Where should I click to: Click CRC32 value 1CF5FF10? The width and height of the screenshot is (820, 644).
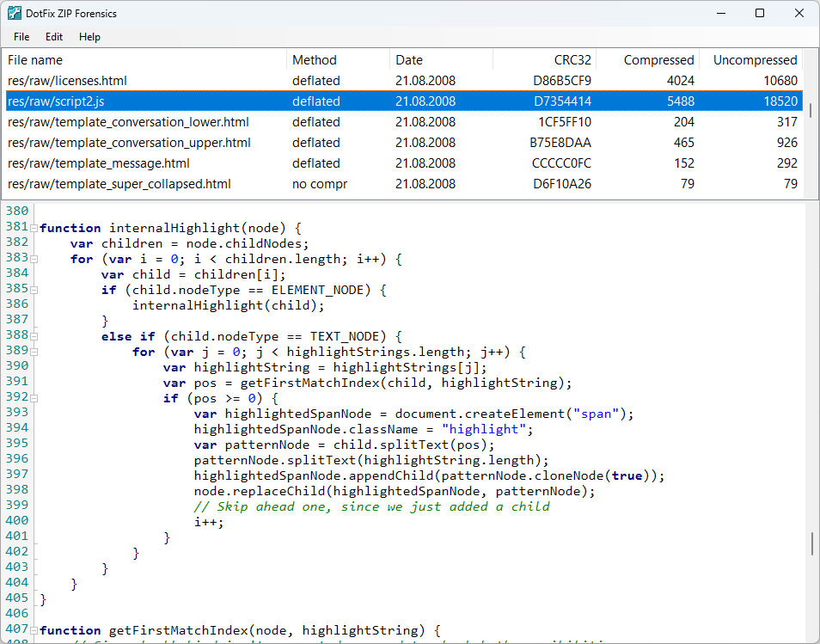(565, 122)
